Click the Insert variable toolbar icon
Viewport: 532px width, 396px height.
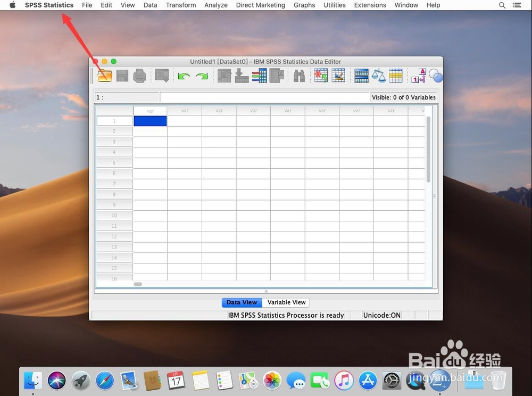(338, 76)
